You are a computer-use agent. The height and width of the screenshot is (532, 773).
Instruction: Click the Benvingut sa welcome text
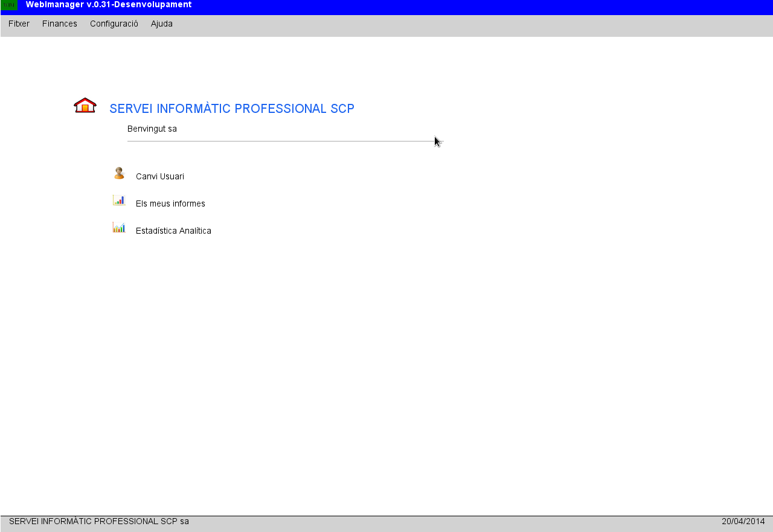(x=152, y=129)
